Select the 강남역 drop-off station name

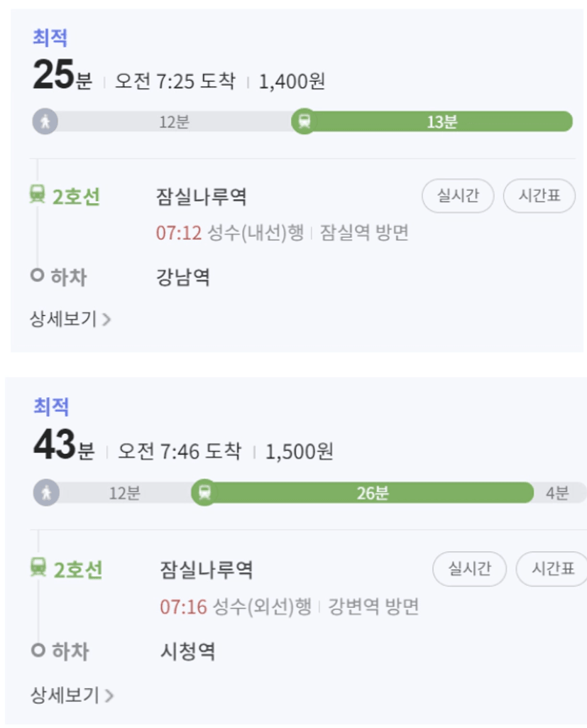(182, 276)
